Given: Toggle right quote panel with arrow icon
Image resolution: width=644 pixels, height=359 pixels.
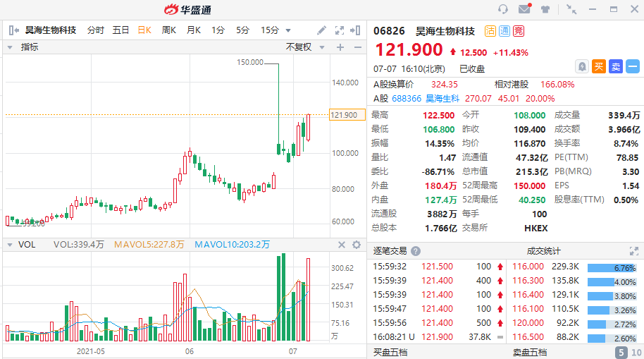Looking at the screenshot, I should (355, 30).
